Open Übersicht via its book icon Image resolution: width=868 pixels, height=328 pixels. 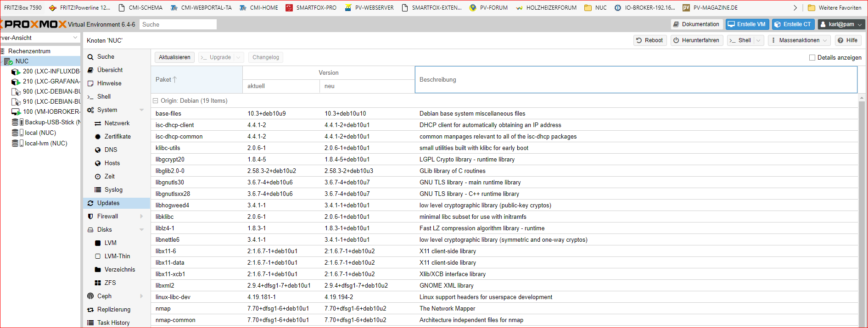pos(90,70)
